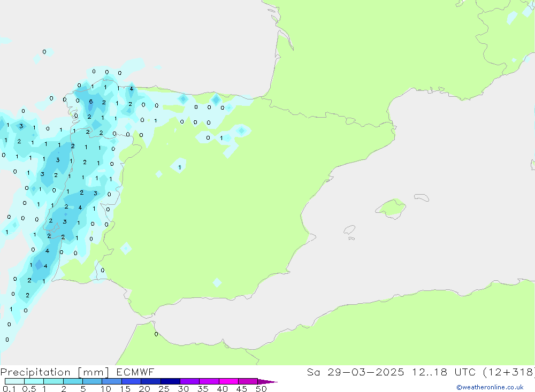
Task: Click the 30–35 mm purple legend box
Action: click(x=190, y=381)
